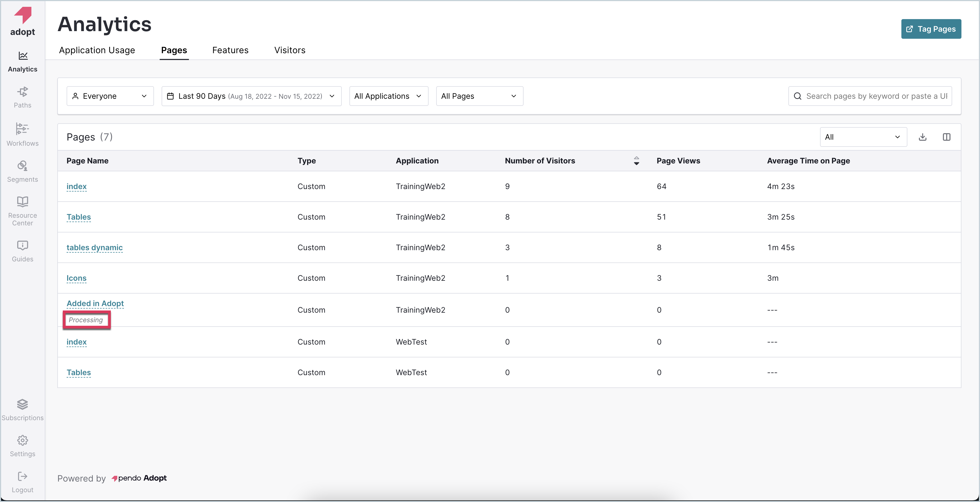Open the index page for WebTest
The width and height of the screenshot is (980, 502).
[x=76, y=342]
